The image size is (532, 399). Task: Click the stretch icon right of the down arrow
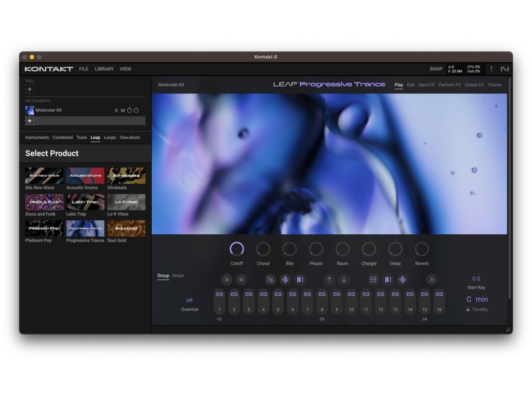point(373,280)
